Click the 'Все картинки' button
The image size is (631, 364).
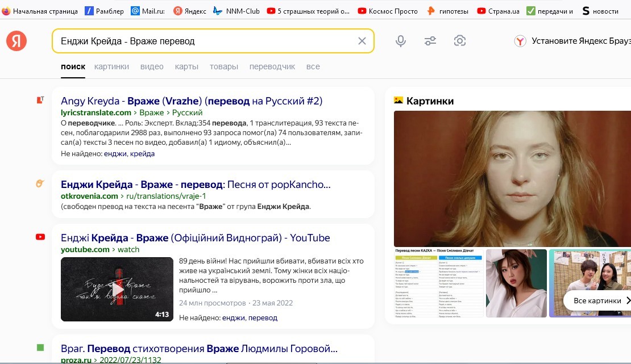[x=597, y=300]
